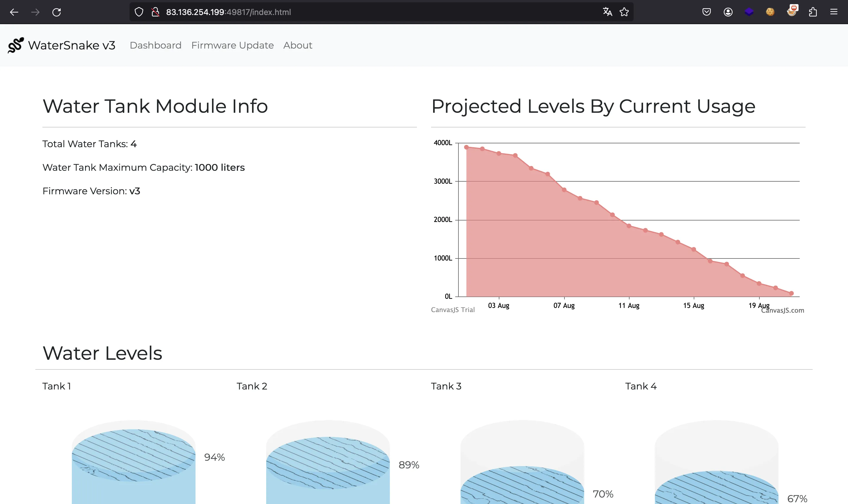The image size is (848, 504).
Task: Click the Tank 1 heading
Action: pos(57,386)
